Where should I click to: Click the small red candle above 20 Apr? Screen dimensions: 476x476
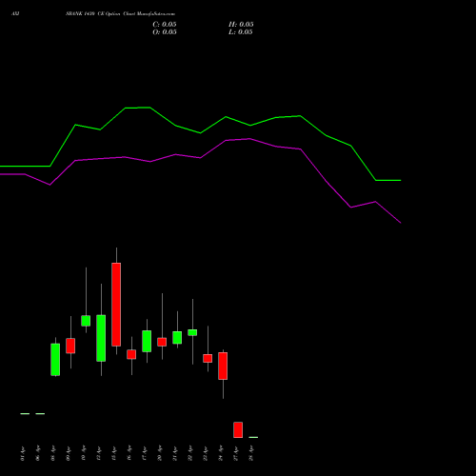(x=162, y=342)
